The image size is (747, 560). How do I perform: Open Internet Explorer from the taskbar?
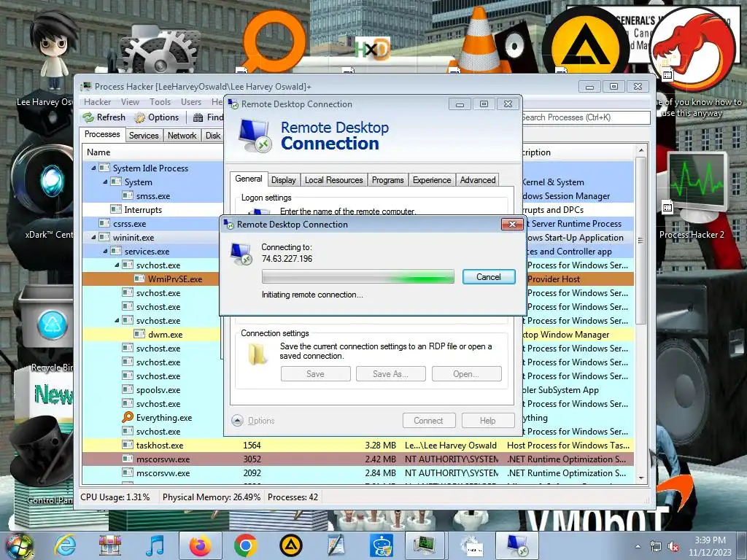[65, 545]
